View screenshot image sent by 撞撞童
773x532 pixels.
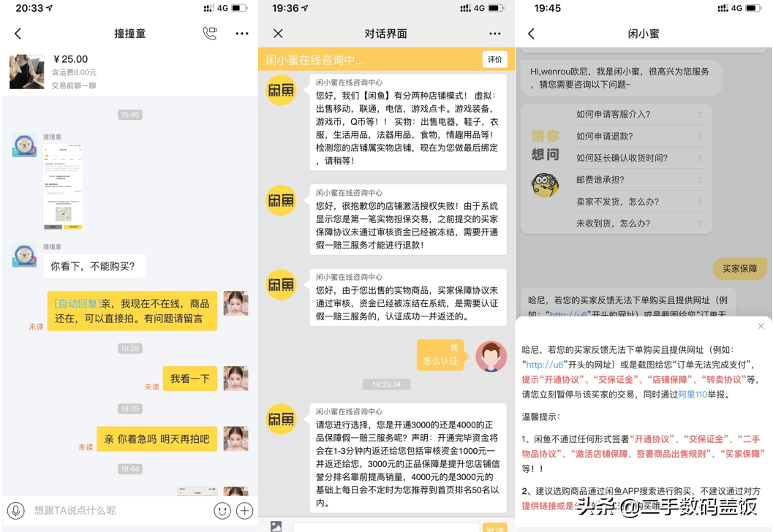pos(63,186)
